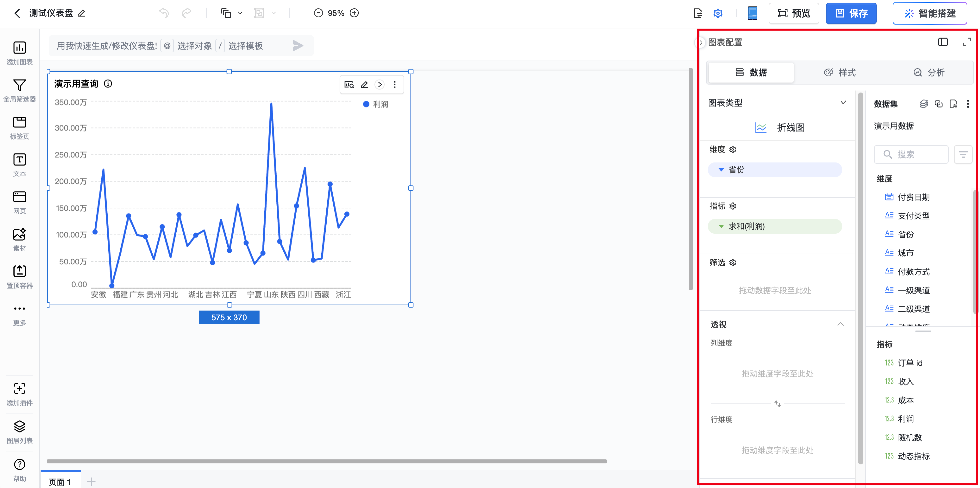Toggle the panel layout icon in 图表配置 header
The image size is (980, 488).
943,42
